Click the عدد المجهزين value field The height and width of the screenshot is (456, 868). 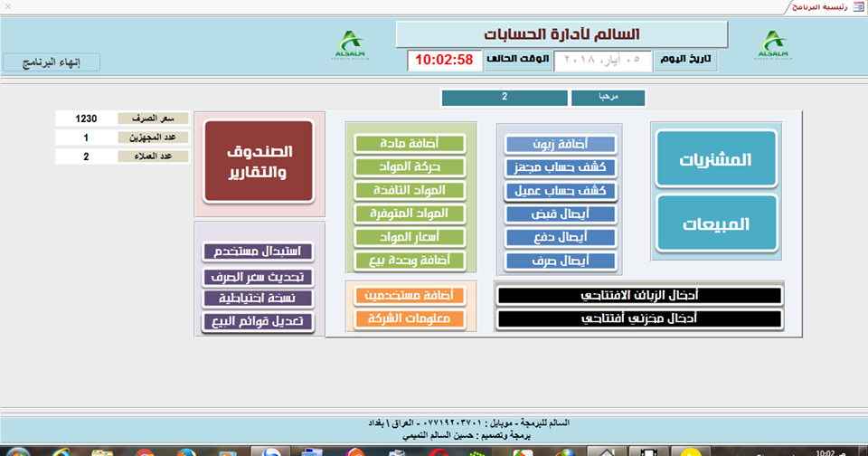coord(87,138)
